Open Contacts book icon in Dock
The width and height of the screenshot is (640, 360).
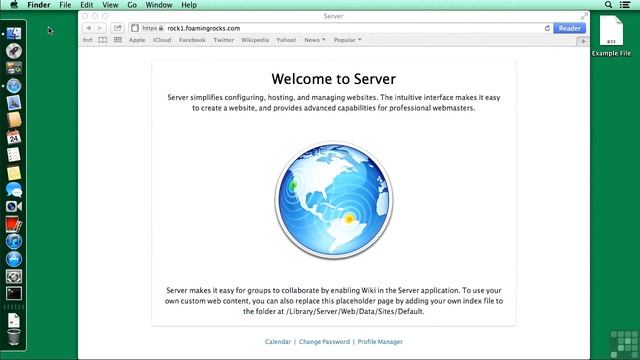point(14,120)
